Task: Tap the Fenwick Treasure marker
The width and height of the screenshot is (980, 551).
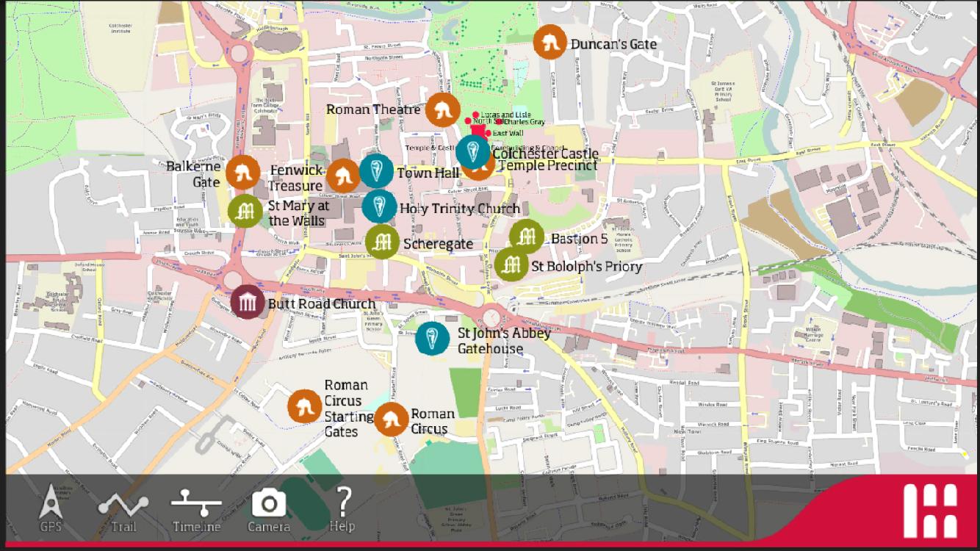Action: 343,176
